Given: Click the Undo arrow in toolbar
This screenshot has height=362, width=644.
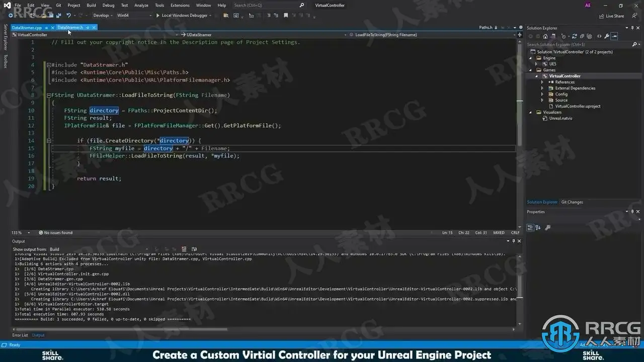Looking at the screenshot, I should (x=68, y=16).
